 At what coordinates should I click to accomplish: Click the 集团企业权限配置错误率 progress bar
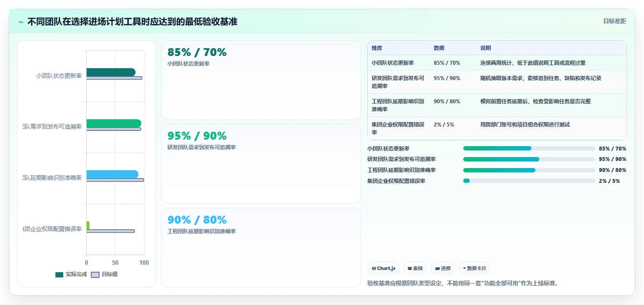click(529, 181)
